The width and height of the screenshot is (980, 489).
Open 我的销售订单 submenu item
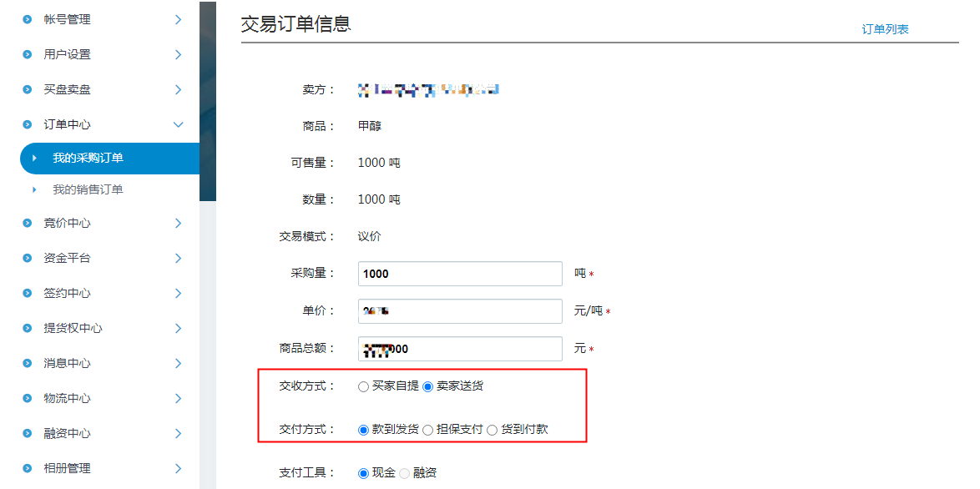click(x=88, y=189)
